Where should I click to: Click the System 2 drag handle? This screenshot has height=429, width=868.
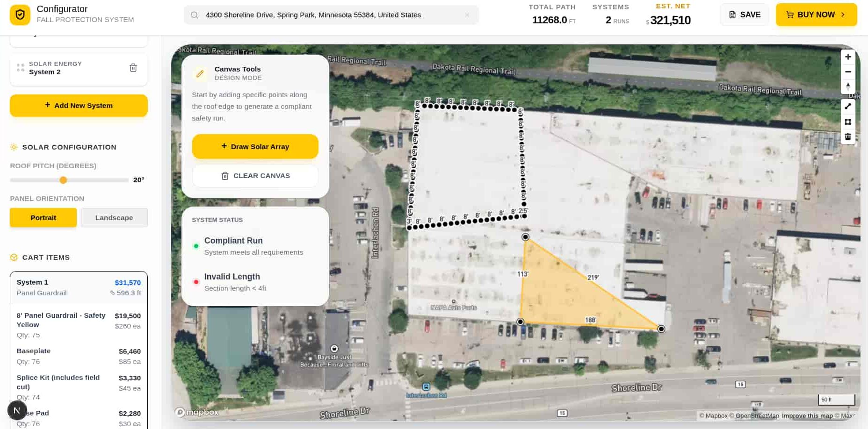pyautogui.click(x=21, y=68)
